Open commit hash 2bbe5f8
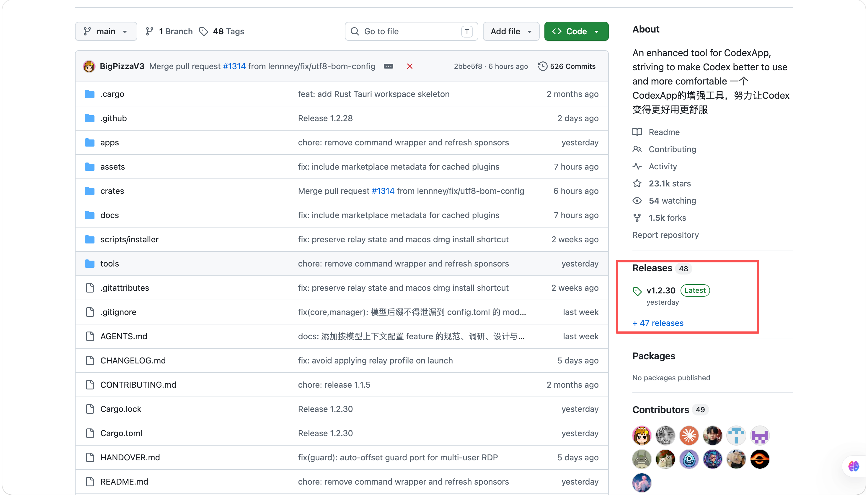 click(468, 66)
